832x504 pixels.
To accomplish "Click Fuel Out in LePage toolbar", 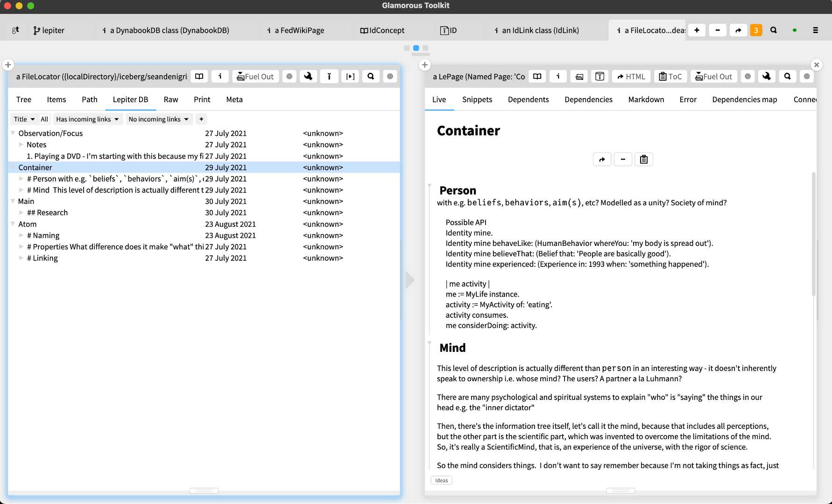I will [714, 77].
